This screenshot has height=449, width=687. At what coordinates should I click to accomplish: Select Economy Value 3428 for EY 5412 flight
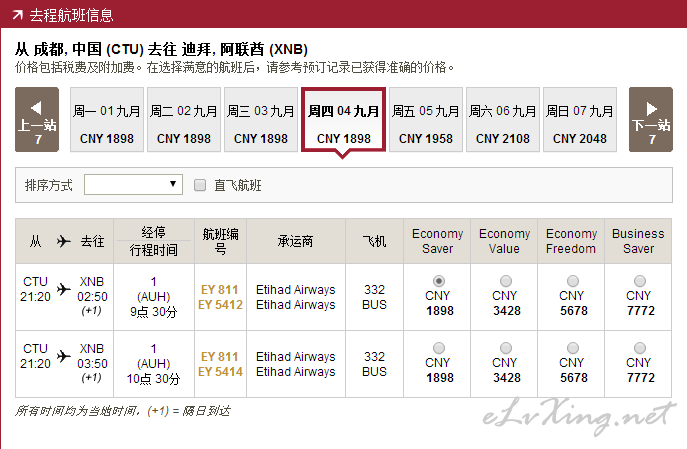(x=506, y=280)
